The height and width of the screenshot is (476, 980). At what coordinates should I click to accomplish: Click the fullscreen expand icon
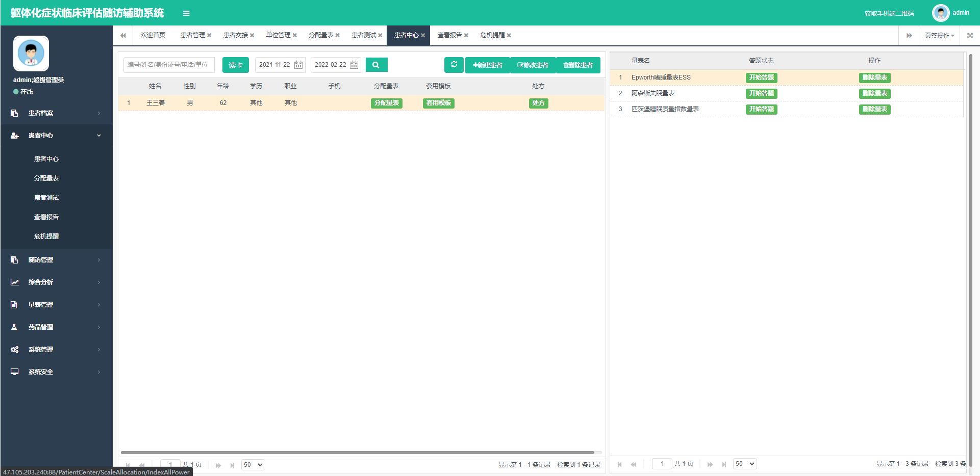point(970,35)
